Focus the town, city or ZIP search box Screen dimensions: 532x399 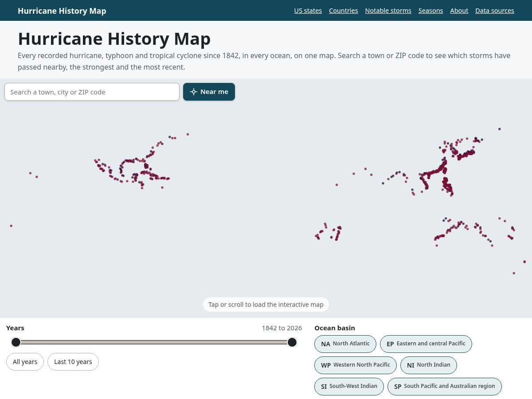coord(92,92)
